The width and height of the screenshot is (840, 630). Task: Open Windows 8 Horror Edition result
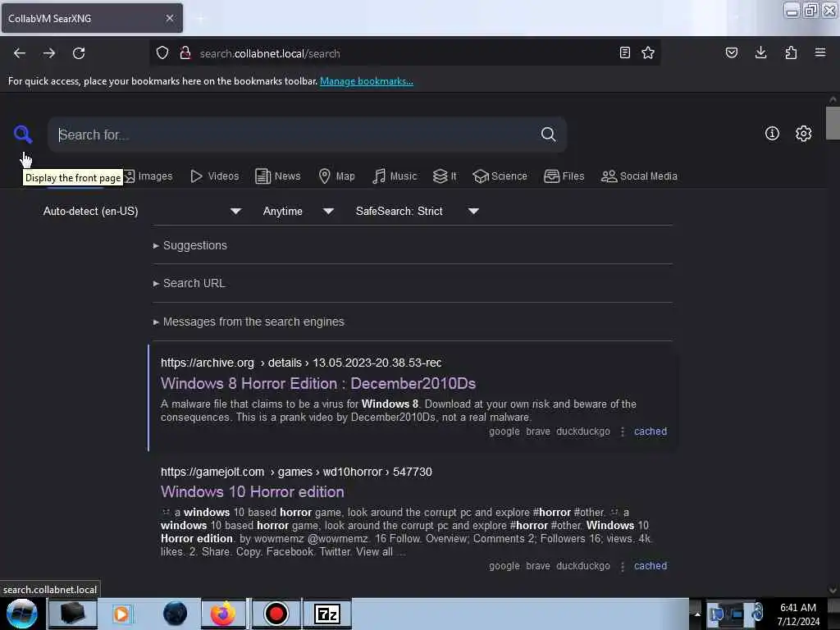[318, 384]
